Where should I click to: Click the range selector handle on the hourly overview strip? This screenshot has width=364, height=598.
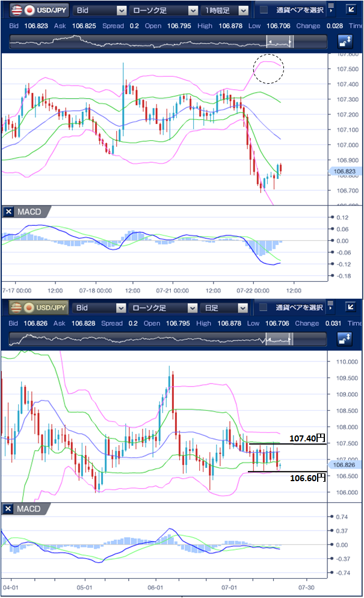pyautogui.click(x=280, y=42)
